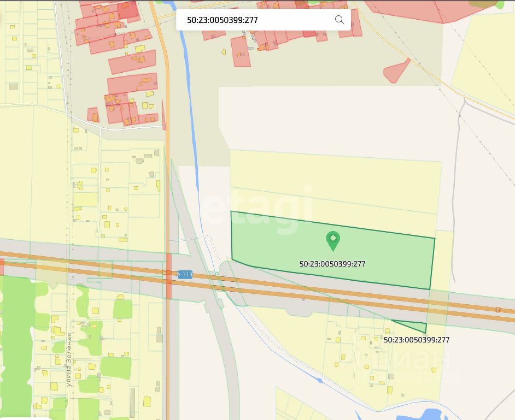Select the green location pin marker
Viewport: 515px width, 420px height.
(x=333, y=241)
